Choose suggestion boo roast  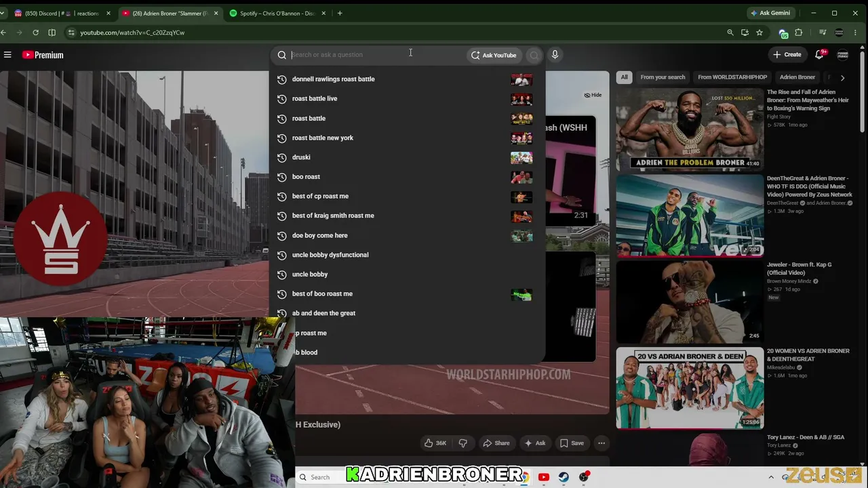click(x=407, y=177)
